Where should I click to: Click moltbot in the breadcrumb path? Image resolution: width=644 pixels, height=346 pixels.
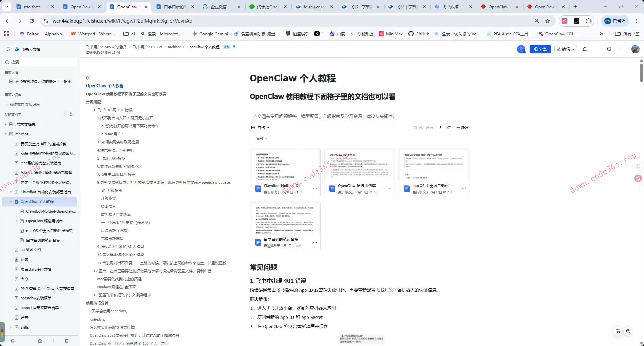coord(174,47)
